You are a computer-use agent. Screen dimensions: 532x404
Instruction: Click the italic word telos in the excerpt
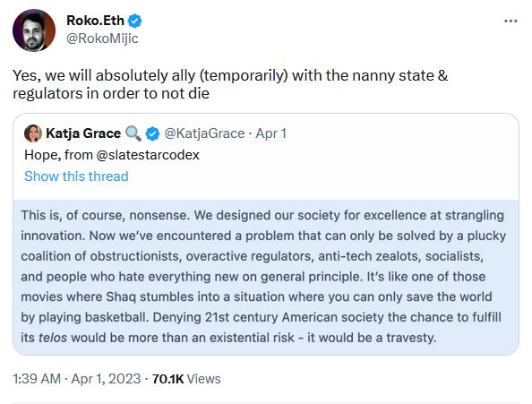[x=53, y=338]
